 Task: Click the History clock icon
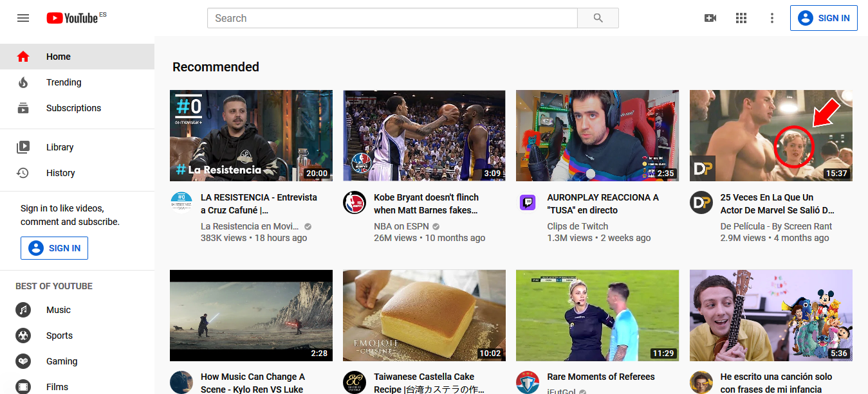click(x=23, y=173)
